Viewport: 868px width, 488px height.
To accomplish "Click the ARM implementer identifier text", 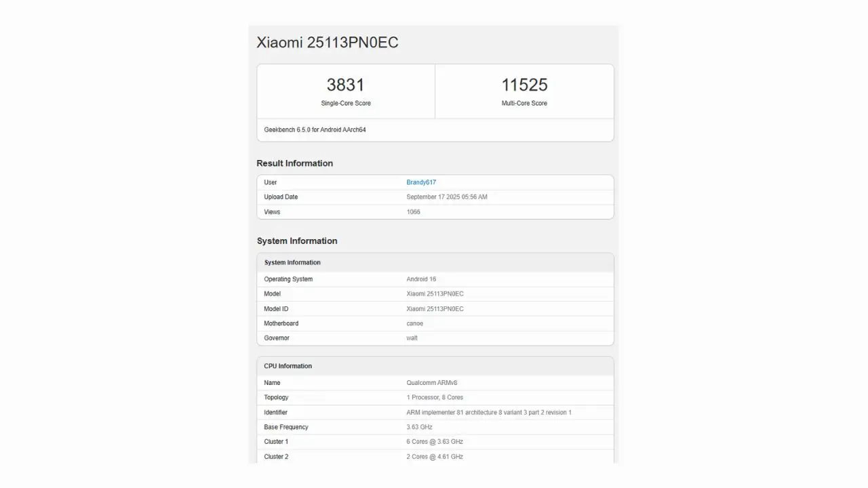I will pos(488,413).
